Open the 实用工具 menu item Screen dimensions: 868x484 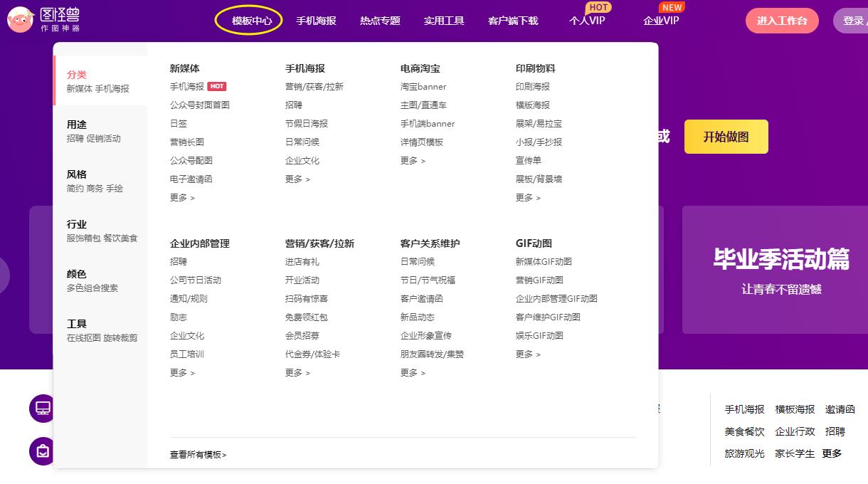click(x=444, y=21)
